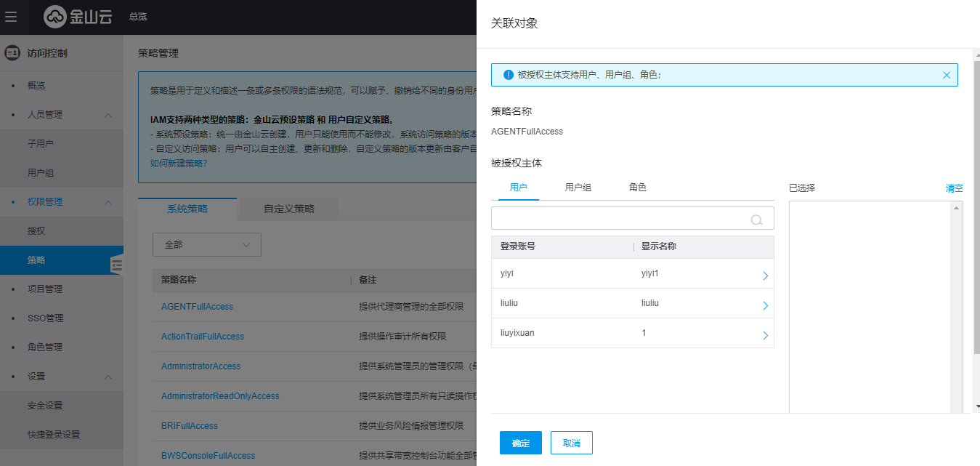The height and width of the screenshot is (466, 980).
Task: Click the access control badge icon
Action: point(12,53)
